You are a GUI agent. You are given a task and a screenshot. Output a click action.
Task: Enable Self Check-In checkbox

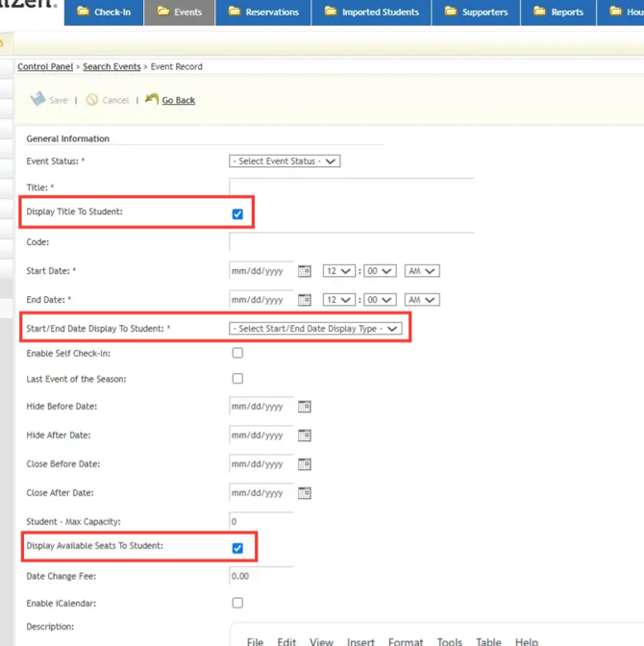coord(237,353)
